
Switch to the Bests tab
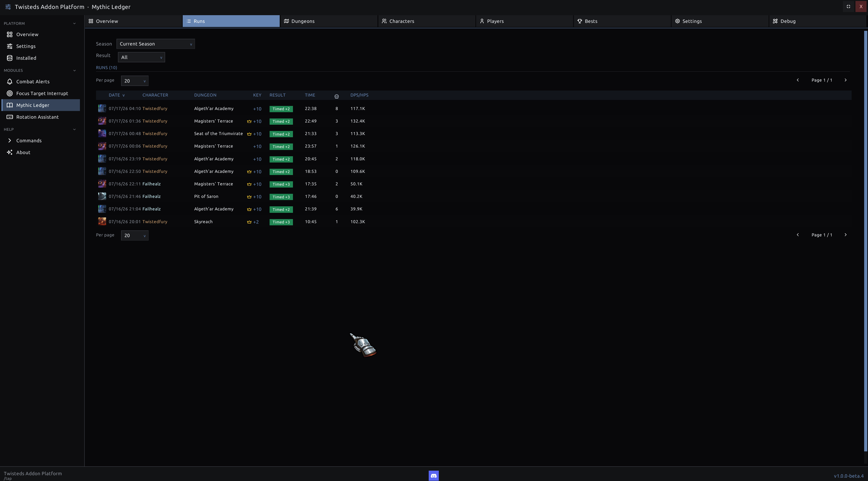click(622, 21)
